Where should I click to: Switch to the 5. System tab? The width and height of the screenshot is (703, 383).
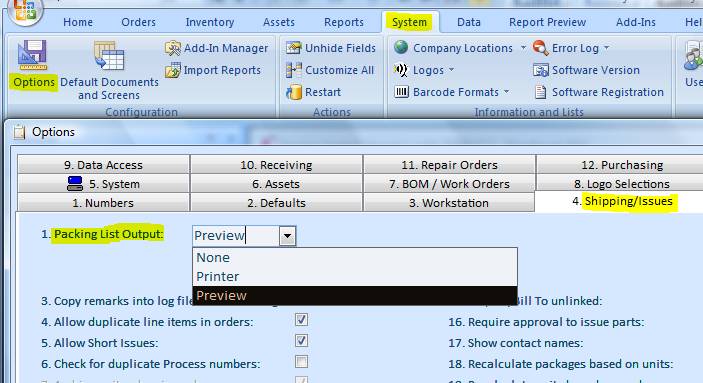[x=103, y=184]
